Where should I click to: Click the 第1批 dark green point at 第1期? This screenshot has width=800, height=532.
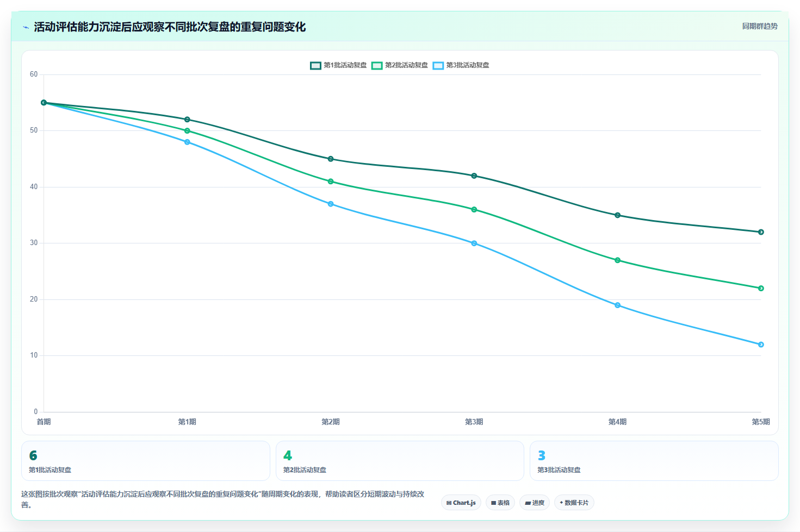(187, 120)
